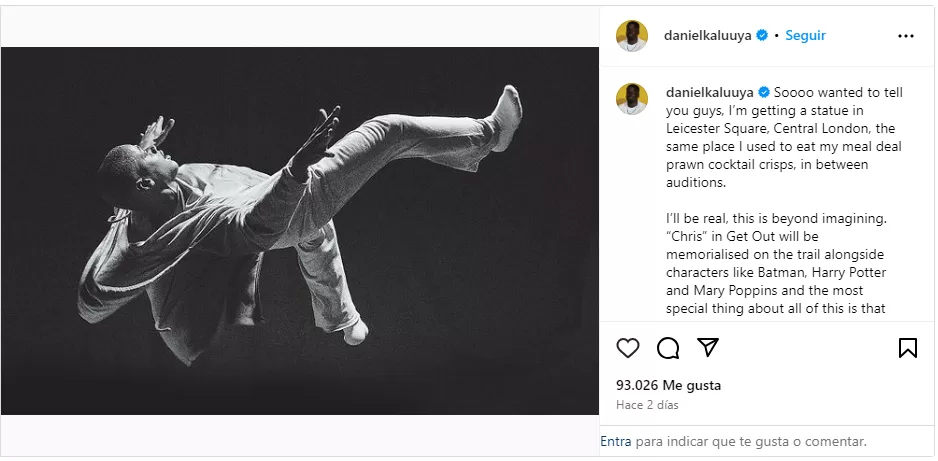Image resolution: width=938 pixels, height=461 pixels.
Task: Open the profile picture in post header
Action: click(x=631, y=35)
